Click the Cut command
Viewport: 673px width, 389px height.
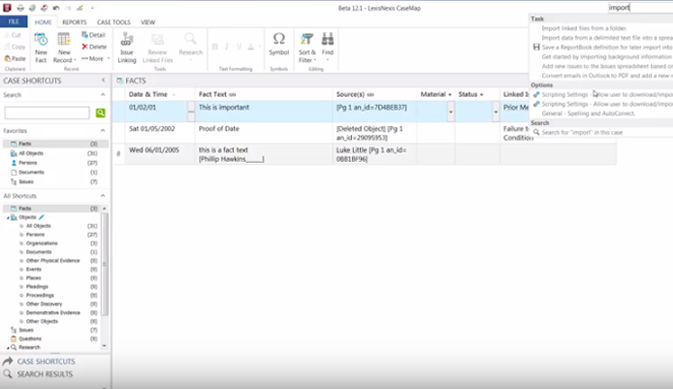click(x=13, y=35)
